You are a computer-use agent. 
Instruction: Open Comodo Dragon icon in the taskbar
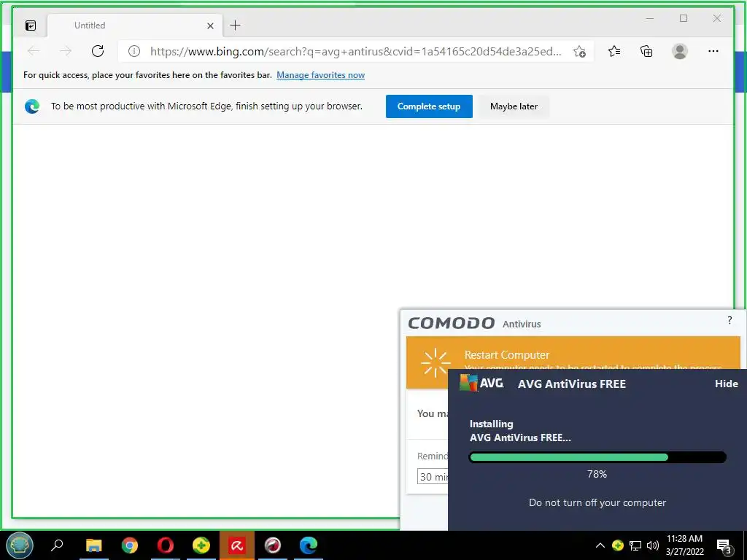pyautogui.click(x=273, y=545)
